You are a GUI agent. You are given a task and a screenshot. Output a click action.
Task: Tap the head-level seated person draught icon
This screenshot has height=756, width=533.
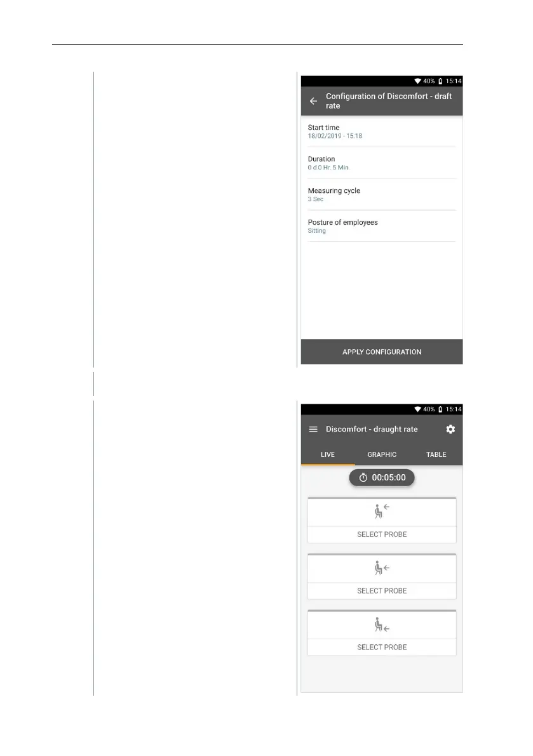[382, 511]
